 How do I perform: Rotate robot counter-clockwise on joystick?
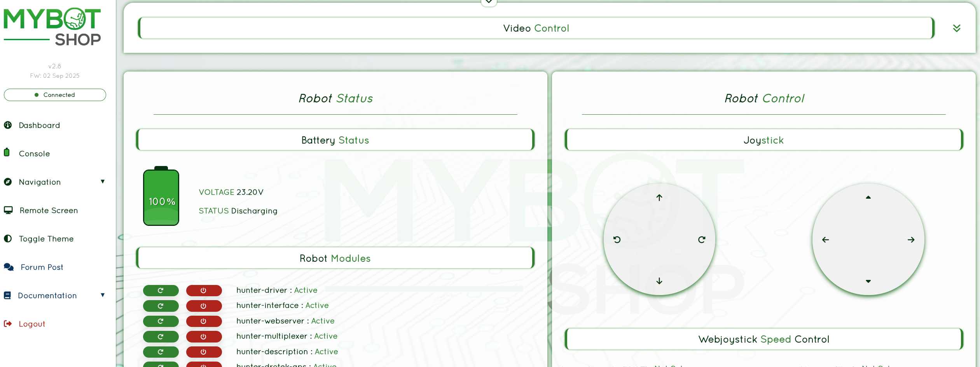click(617, 240)
